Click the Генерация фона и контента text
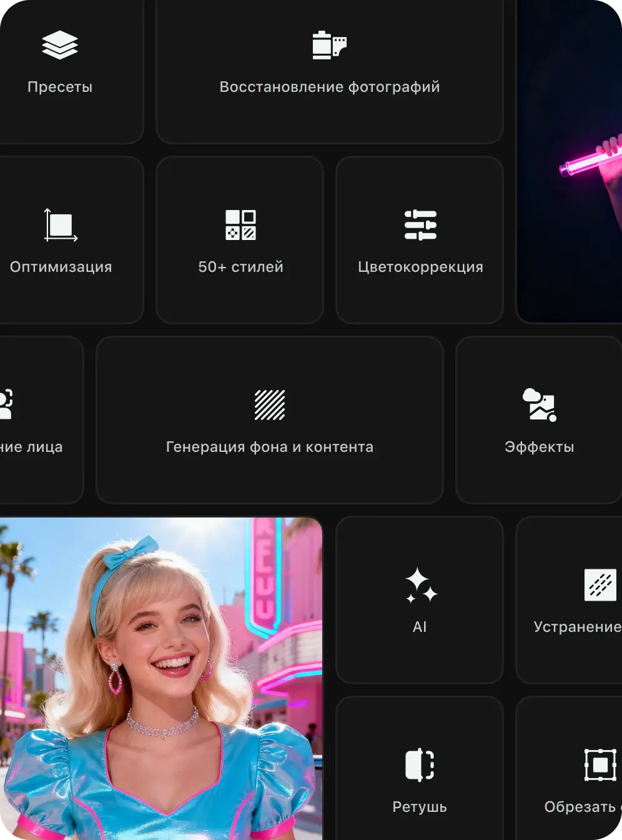Image resolution: width=622 pixels, height=840 pixels. click(270, 447)
